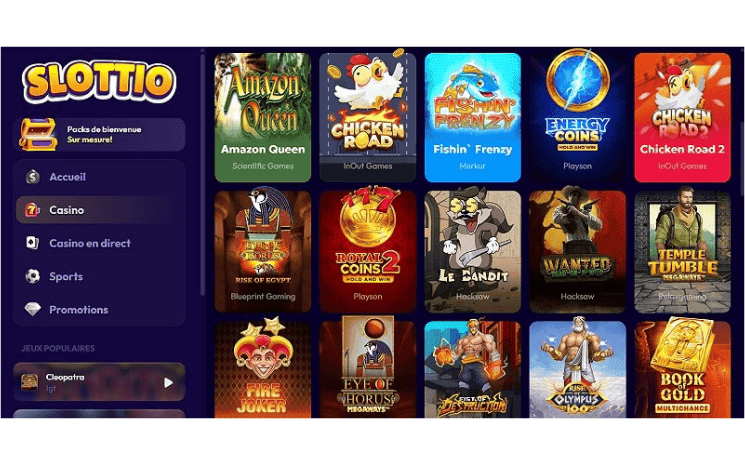
Task: Click the dollar coin Accueil icon
Action: 33,177
